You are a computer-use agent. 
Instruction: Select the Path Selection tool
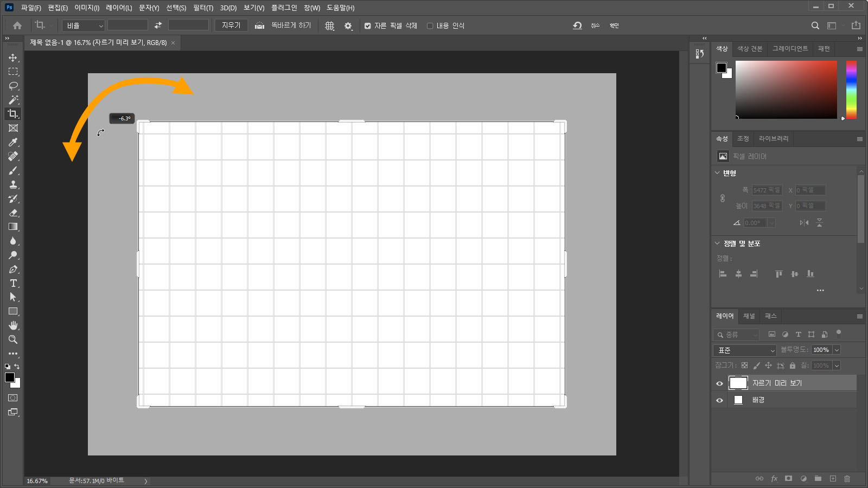(13, 297)
